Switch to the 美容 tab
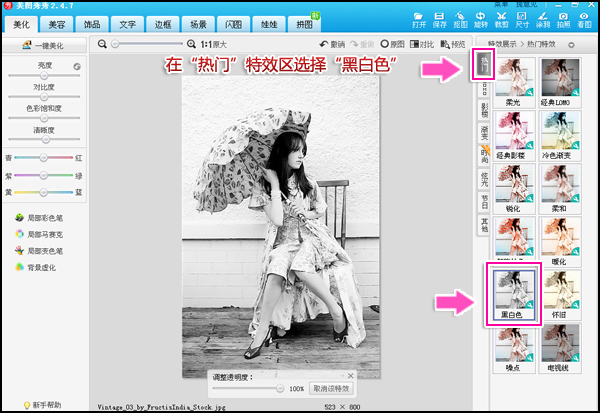 [57, 22]
